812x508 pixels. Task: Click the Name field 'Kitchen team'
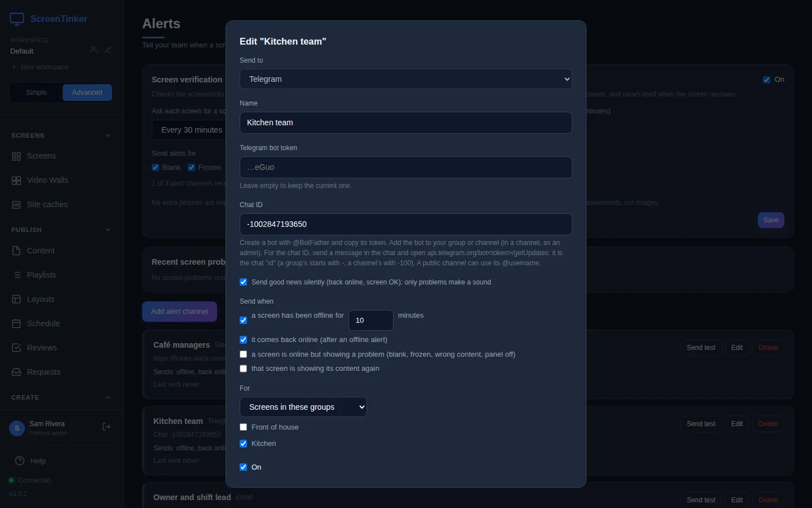click(406, 122)
